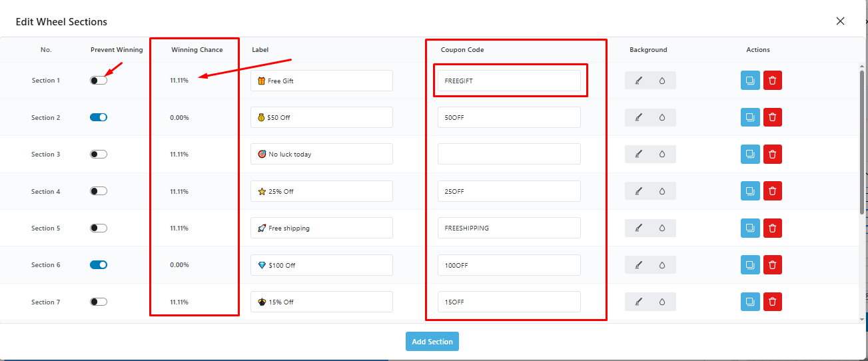Click the brush background icon for Section 7
This screenshot has height=361, width=868.
click(638, 302)
